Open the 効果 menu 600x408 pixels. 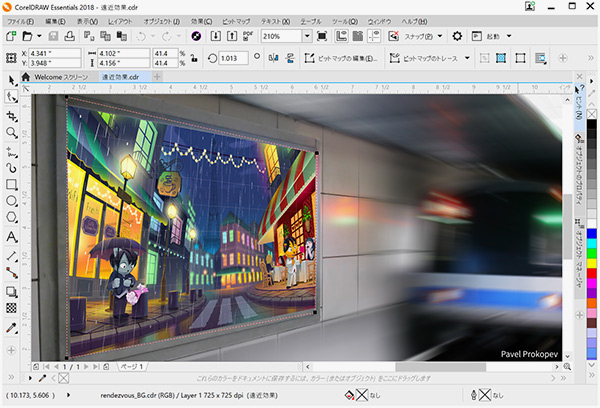click(x=201, y=20)
